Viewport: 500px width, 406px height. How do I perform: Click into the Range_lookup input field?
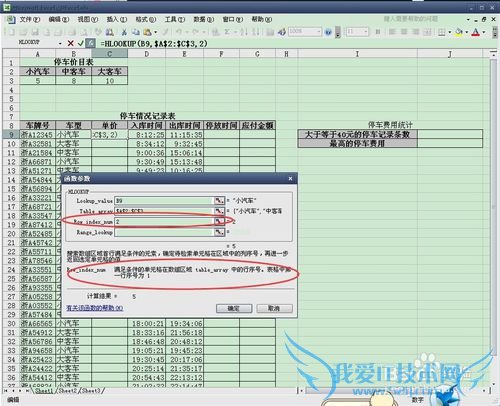pyautogui.click(x=164, y=232)
